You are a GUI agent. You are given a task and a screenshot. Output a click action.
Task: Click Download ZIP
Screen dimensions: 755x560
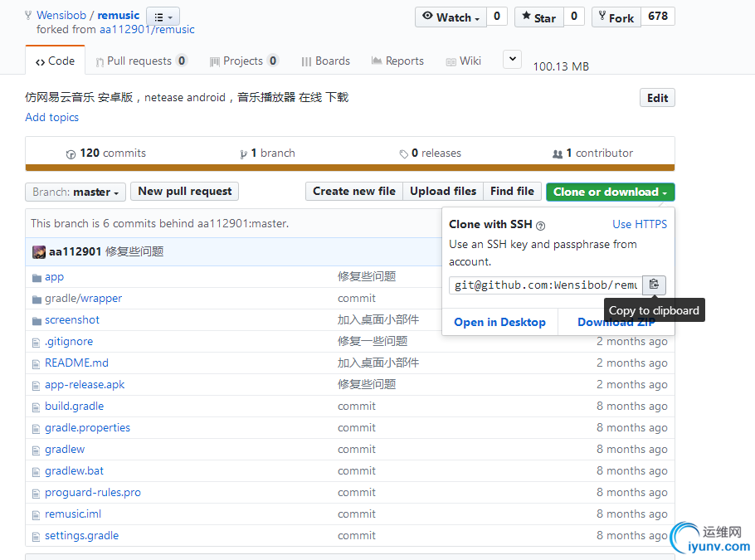click(x=616, y=322)
